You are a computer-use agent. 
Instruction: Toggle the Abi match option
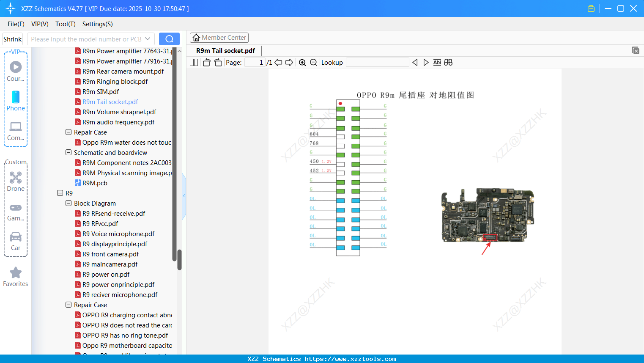437,63
